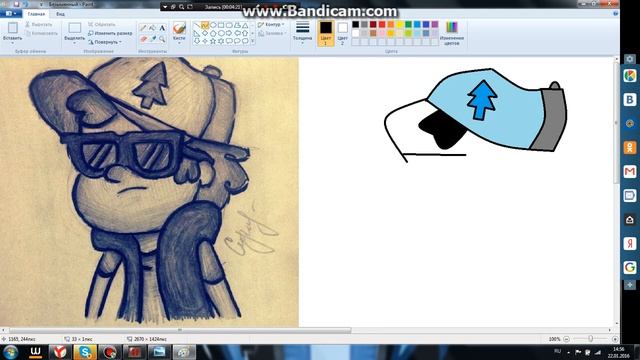This screenshot has width=640, height=360.
Task: Choose the five-point star shape
Action: click(213, 41)
